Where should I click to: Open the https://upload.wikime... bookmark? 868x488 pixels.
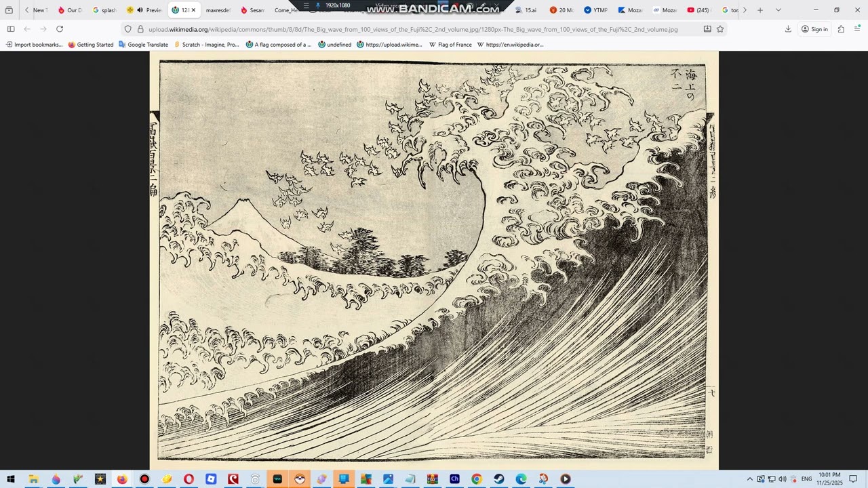click(390, 45)
